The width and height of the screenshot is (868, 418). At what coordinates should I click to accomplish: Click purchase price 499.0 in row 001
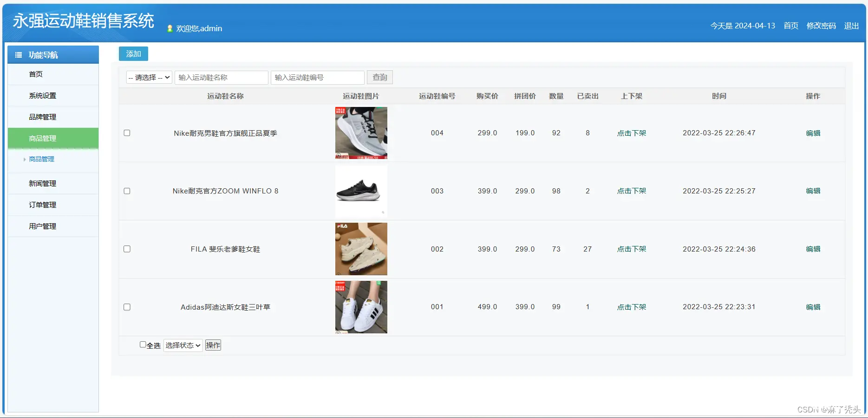[x=487, y=307]
